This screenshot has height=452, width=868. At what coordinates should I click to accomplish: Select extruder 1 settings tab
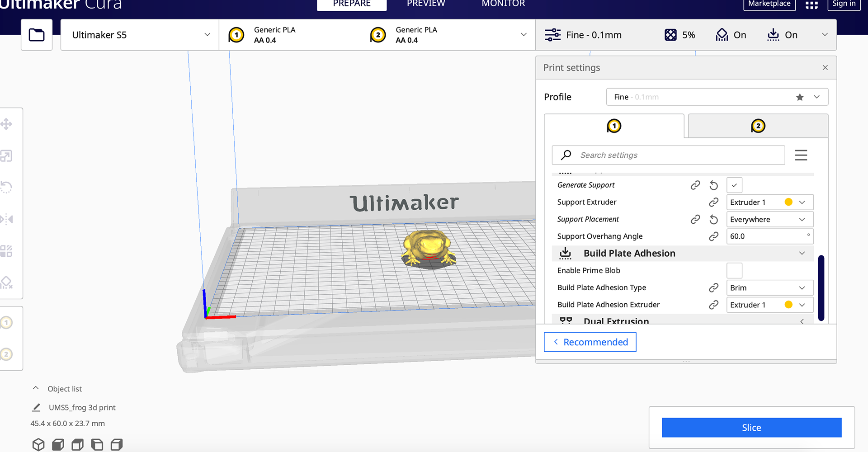tap(614, 126)
